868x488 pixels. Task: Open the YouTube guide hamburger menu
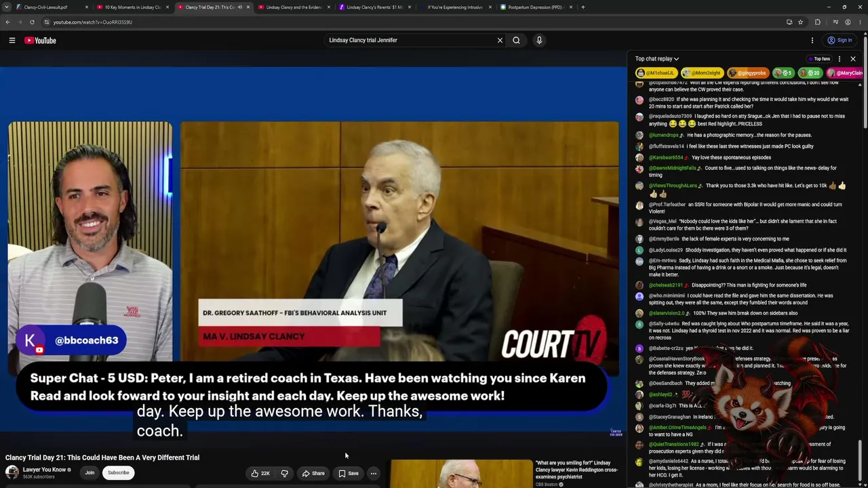pyautogui.click(x=12, y=40)
